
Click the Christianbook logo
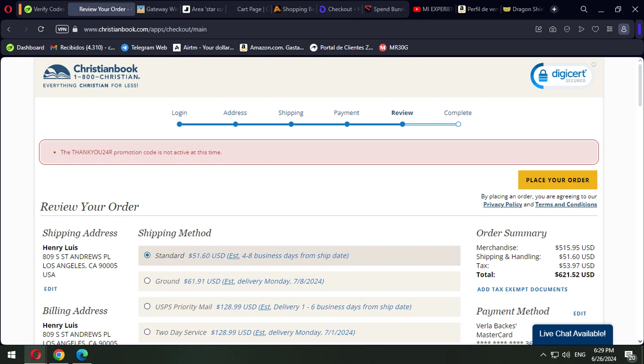pos(91,76)
